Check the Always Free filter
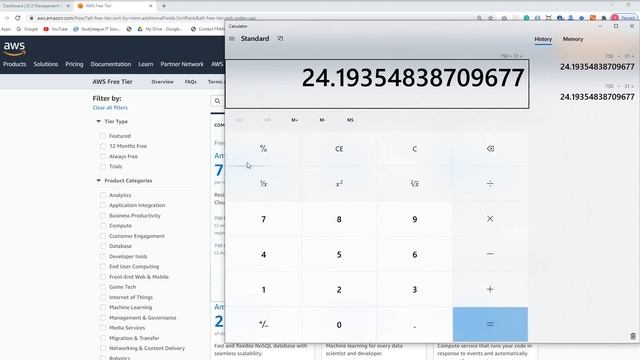 tap(103, 156)
